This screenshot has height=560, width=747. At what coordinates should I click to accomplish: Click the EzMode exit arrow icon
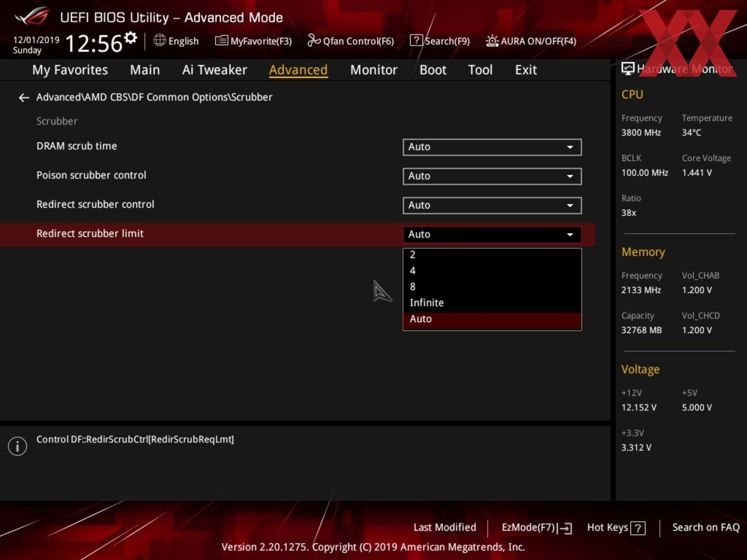tap(565, 528)
